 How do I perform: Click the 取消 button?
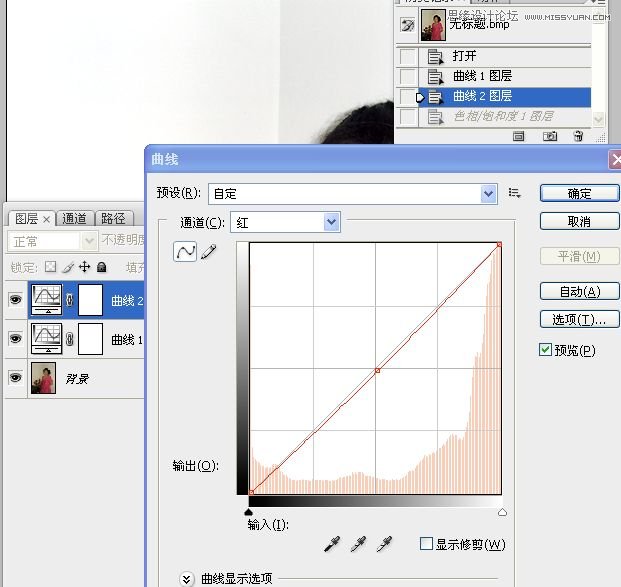[x=579, y=221]
